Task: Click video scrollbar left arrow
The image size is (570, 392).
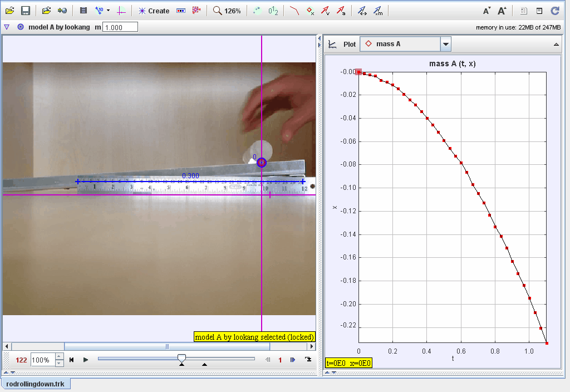Action: [7, 346]
